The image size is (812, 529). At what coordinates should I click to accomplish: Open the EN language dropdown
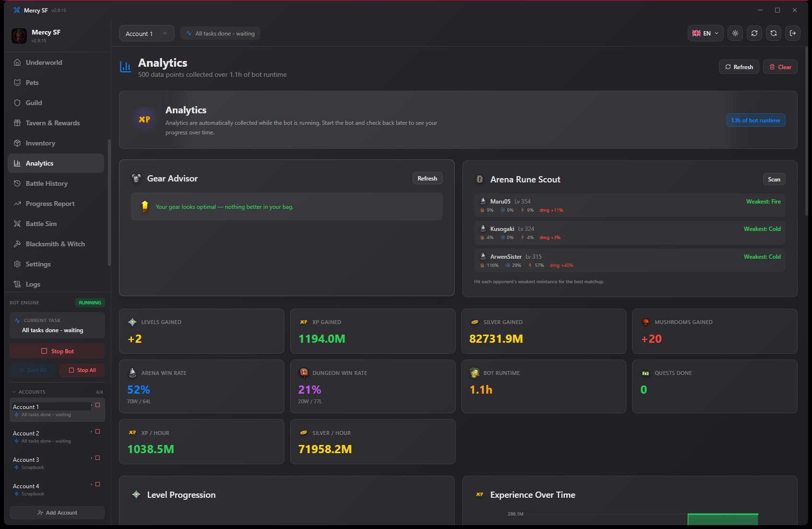(706, 33)
